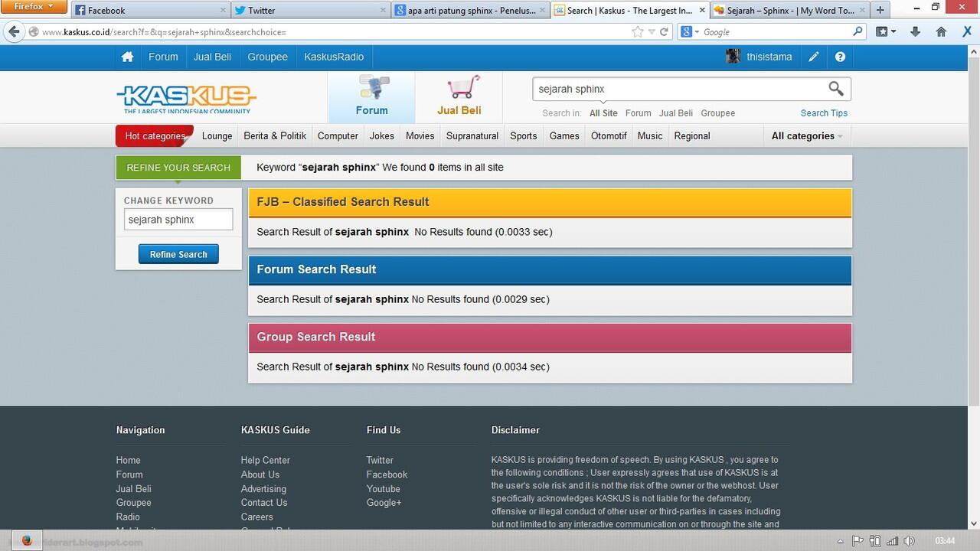980x551 pixels.
Task: Open the Movies category
Action: 420,136
